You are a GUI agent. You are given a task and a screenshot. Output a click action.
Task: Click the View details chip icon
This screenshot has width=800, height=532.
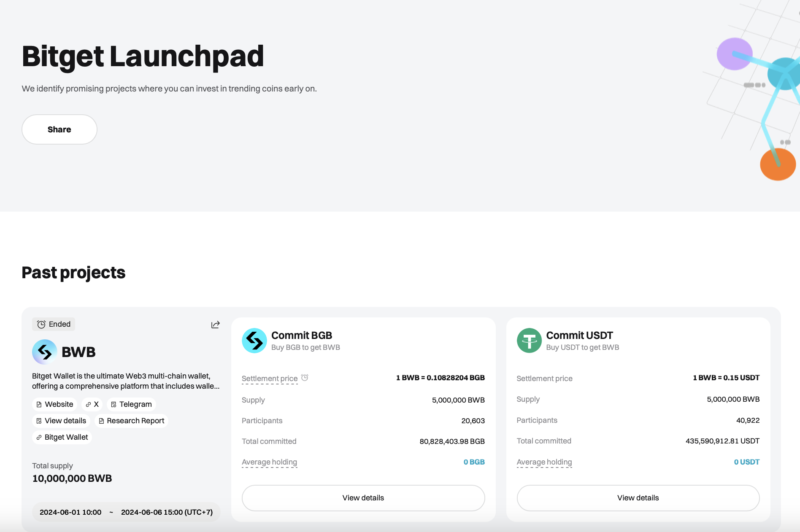39,421
